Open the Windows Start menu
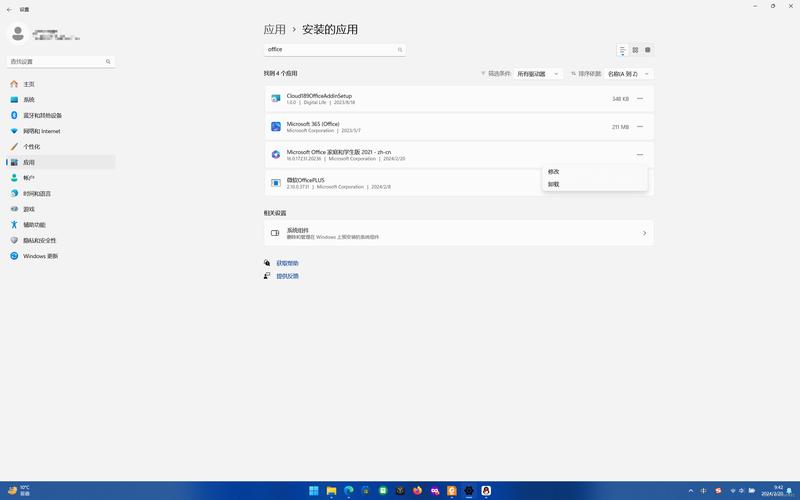Viewport: 800px width, 500px height. (x=314, y=491)
